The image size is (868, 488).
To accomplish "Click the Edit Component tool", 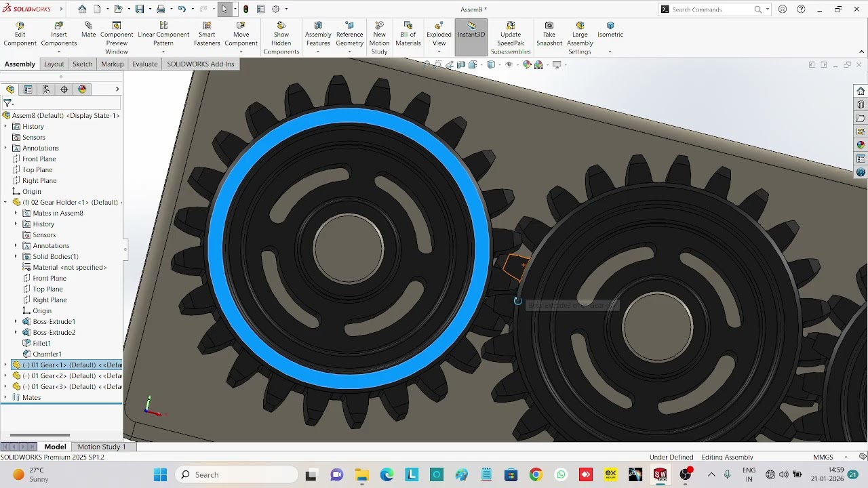I will click(20, 35).
